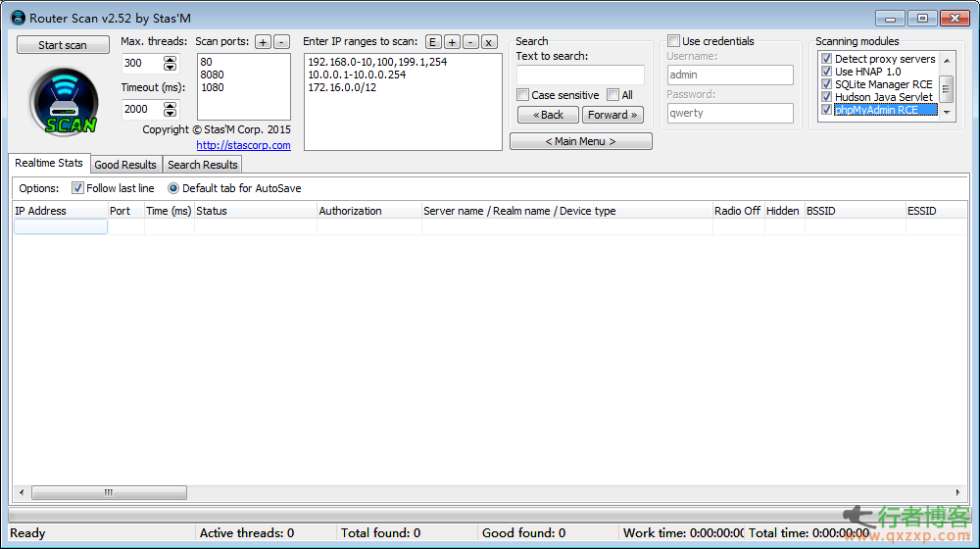Open the Main Menu button
Screen dimensions: 980x549
(580, 141)
